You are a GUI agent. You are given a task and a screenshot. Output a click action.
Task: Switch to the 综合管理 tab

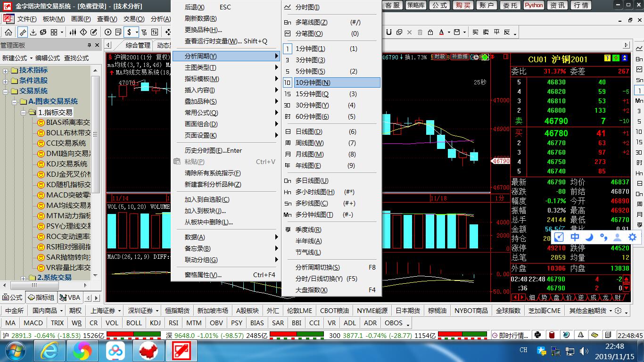click(x=138, y=45)
